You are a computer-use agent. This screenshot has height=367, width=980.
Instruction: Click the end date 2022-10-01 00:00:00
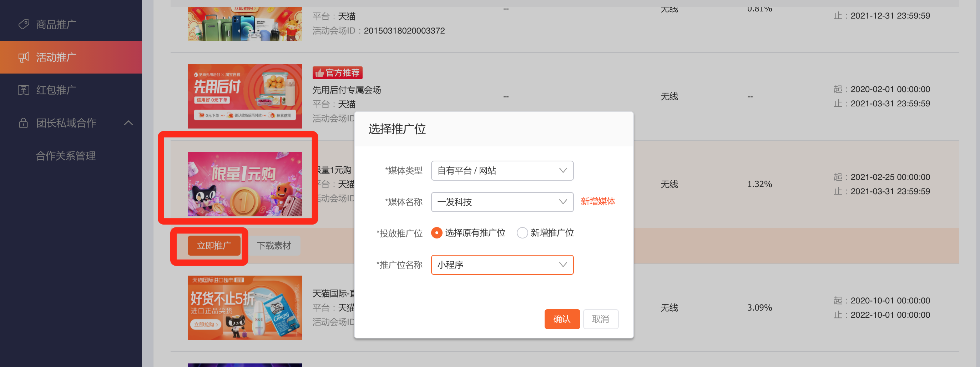(890, 315)
